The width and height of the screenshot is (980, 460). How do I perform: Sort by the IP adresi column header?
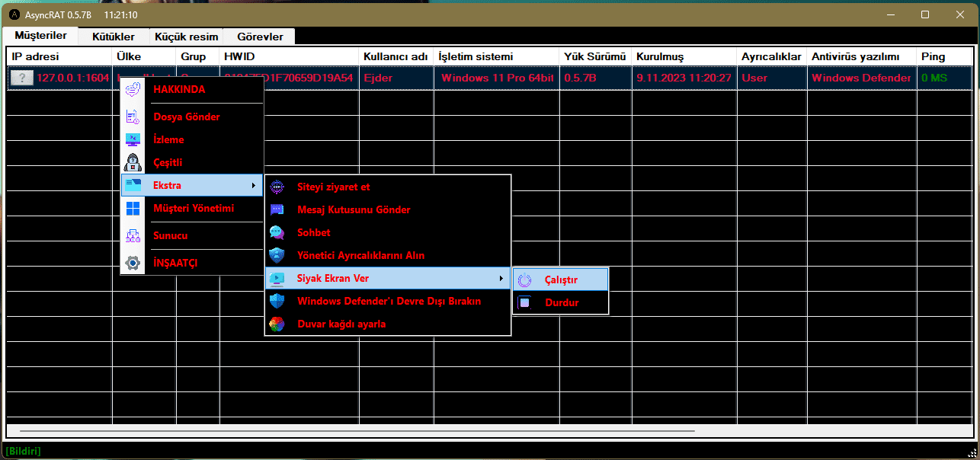click(x=59, y=56)
